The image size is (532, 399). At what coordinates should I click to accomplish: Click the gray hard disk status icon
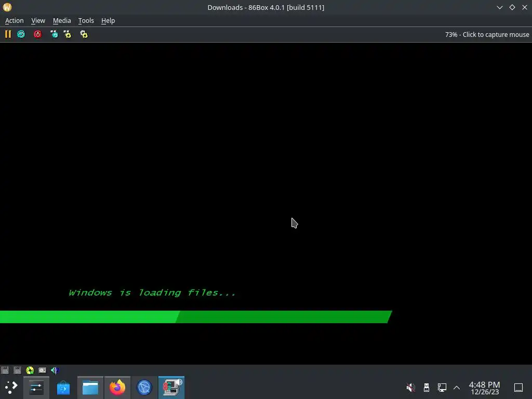pyautogui.click(x=43, y=370)
